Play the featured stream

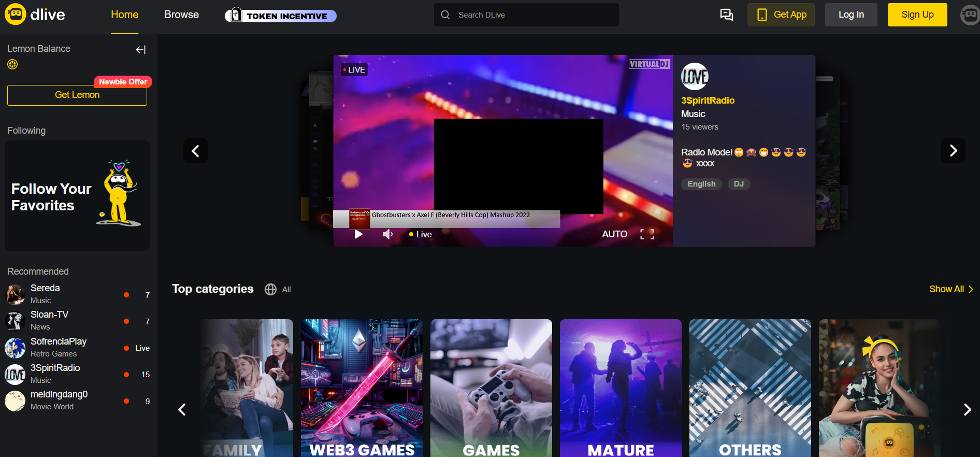tap(358, 234)
